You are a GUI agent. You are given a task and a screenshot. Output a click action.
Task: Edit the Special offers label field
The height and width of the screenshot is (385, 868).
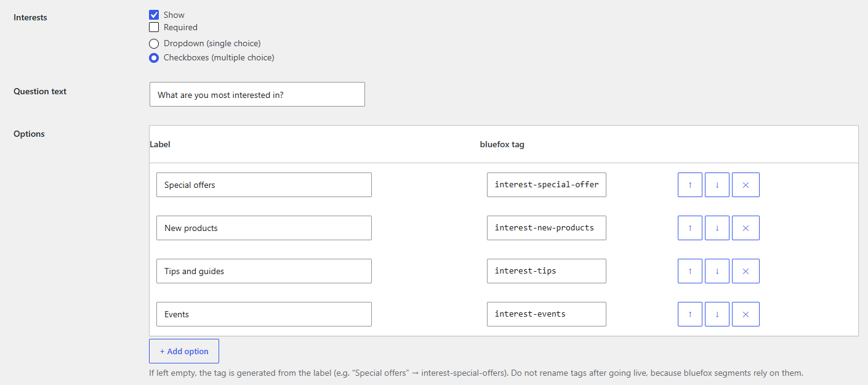click(264, 185)
